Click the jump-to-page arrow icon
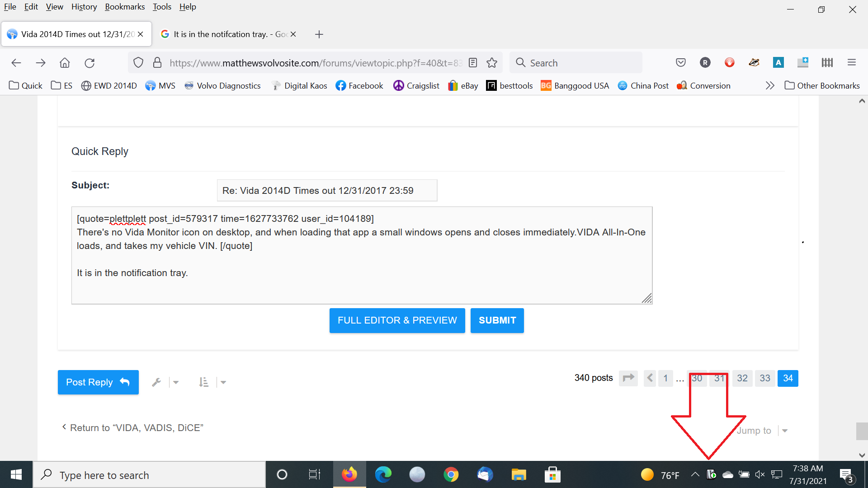 pos(628,378)
